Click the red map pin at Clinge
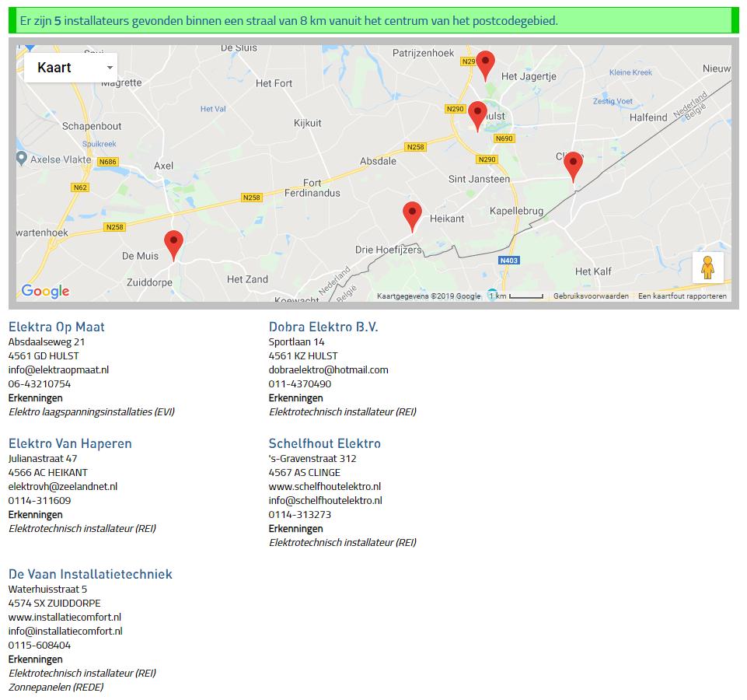Viewport: 747px width, 700px height. (x=573, y=166)
